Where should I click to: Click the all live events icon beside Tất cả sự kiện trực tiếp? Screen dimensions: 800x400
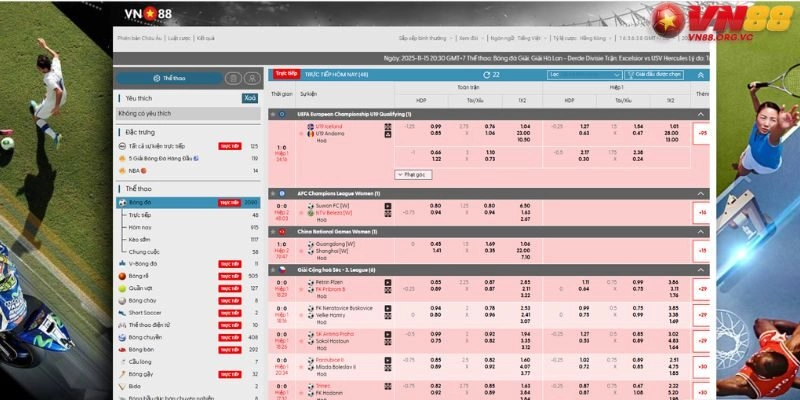pyautogui.click(x=122, y=146)
